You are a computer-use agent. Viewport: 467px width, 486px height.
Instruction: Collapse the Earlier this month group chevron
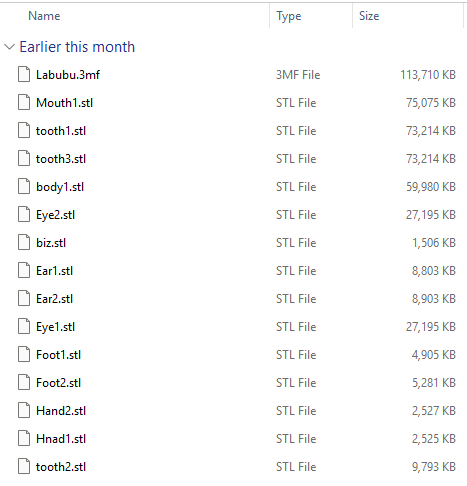point(9,47)
